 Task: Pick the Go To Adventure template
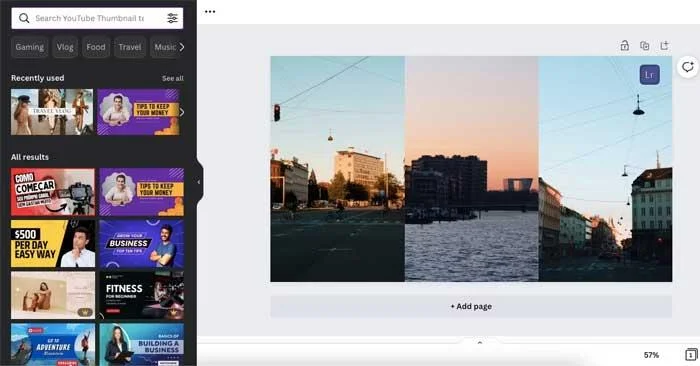(x=53, y=345)
